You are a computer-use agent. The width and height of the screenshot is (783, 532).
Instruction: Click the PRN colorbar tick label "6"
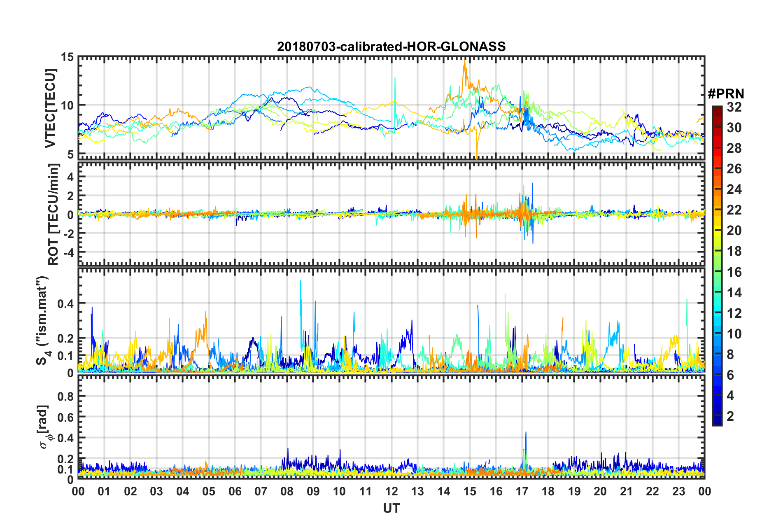tap(730, 375)
